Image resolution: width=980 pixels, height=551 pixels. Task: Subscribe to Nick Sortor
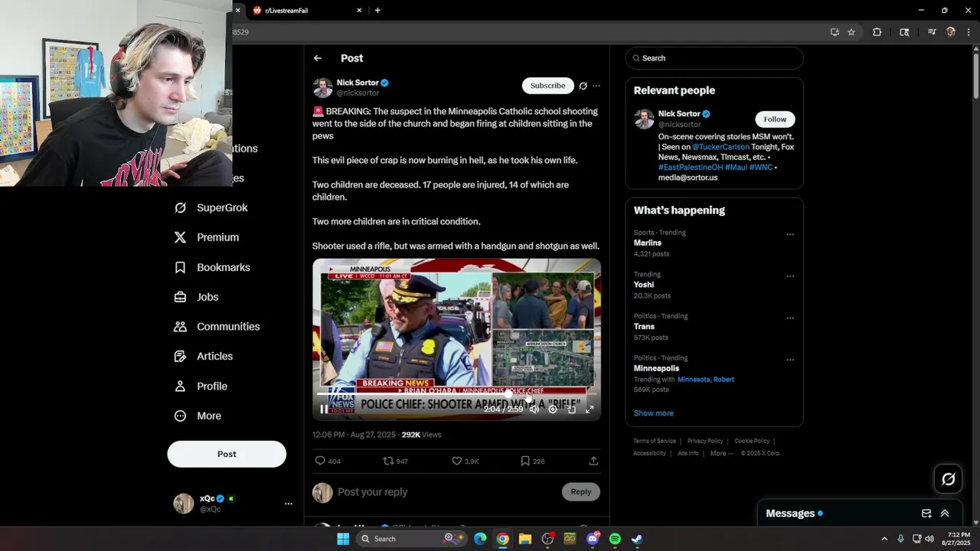pyautogui.click(x=547, y=86)
